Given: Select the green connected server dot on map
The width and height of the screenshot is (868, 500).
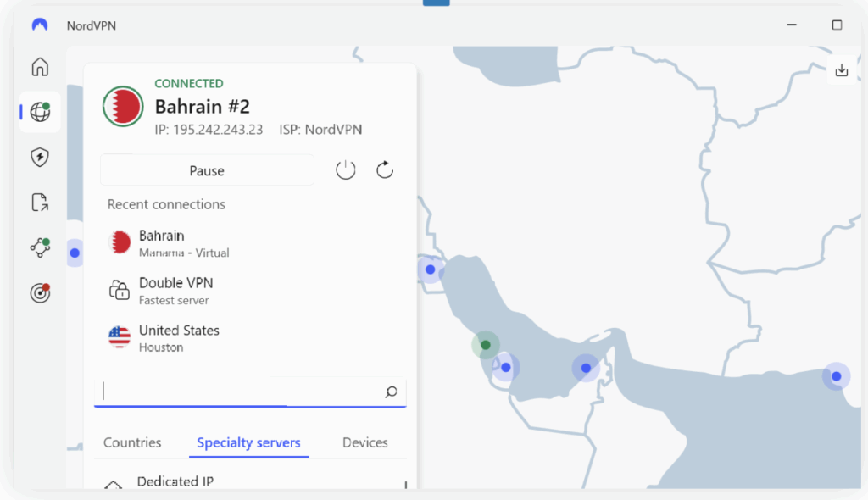Looking at the screenshot, I should (x=486, y=345).
